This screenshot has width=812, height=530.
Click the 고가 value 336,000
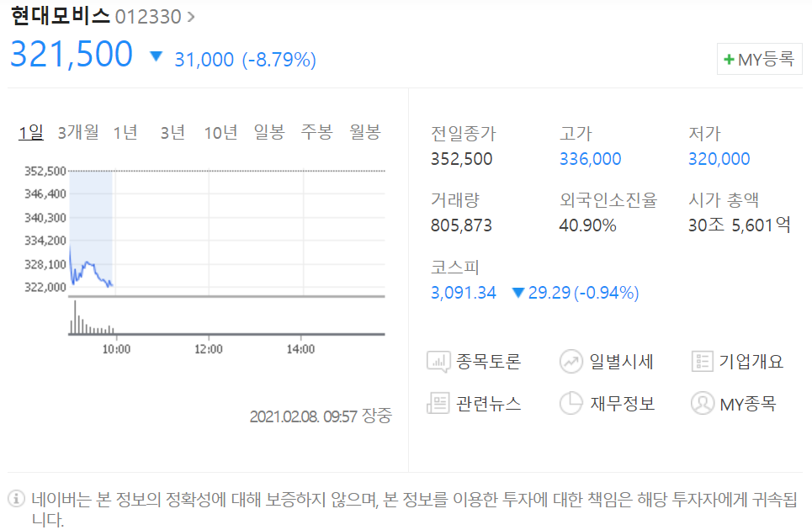click(591, 159)
